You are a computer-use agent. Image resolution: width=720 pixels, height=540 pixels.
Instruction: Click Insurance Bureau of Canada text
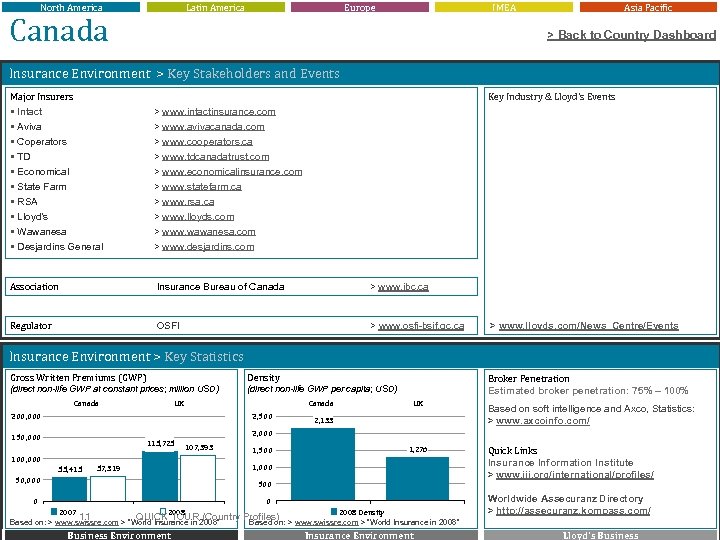point(220,287)
